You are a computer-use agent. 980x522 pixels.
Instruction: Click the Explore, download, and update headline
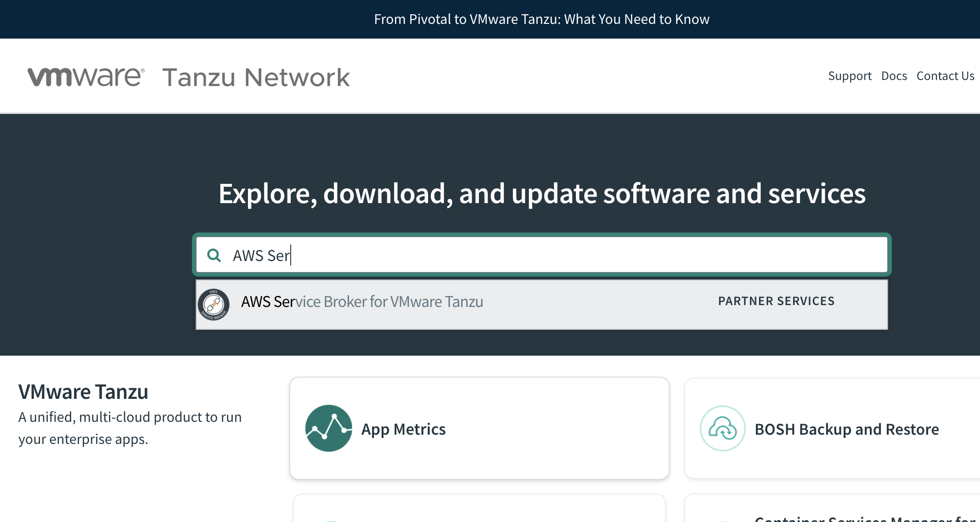[542, 193]
